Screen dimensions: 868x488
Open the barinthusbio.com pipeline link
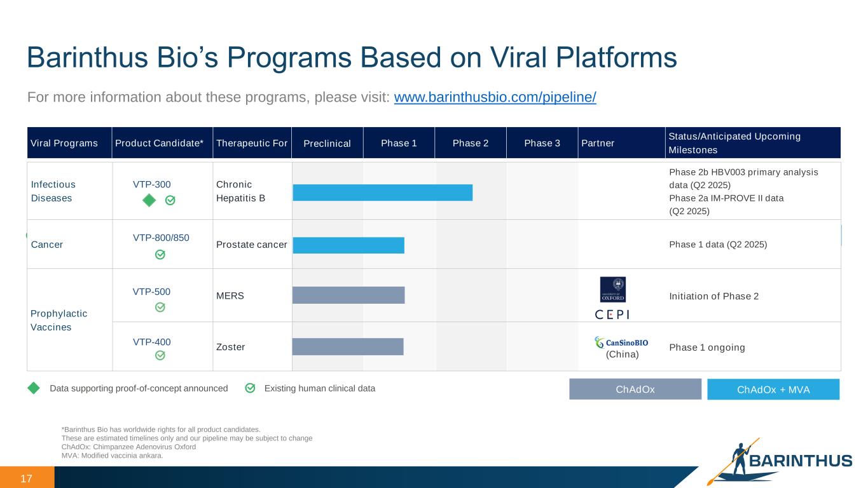point(495,98)
